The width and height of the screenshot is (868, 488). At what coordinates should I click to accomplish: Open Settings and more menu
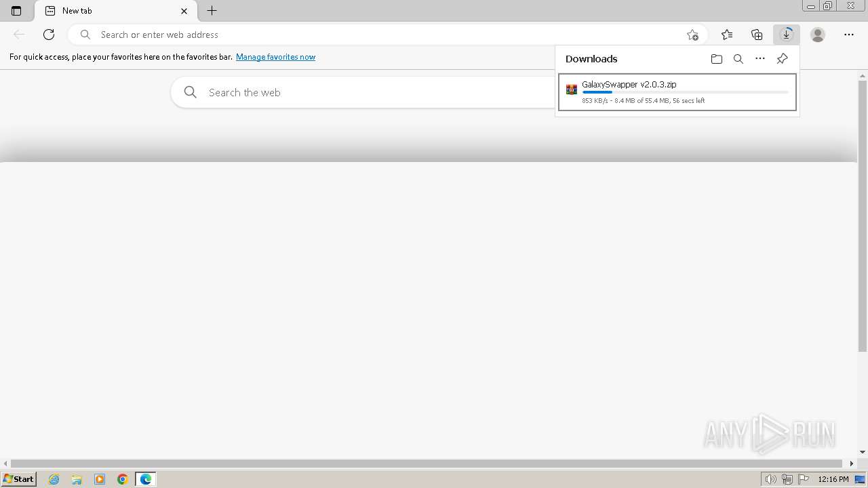tap(849, 35)
